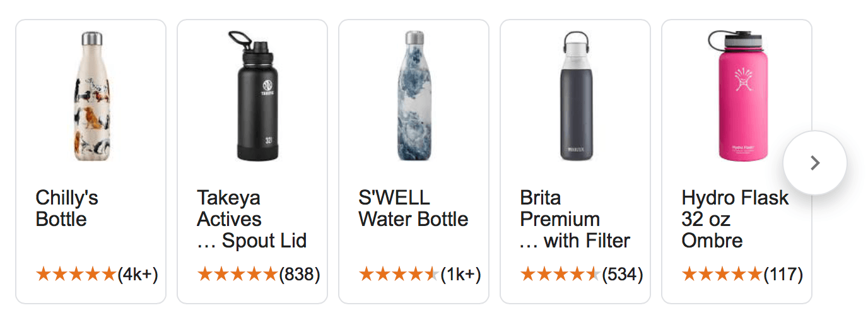Click the Hydro Flask star rating
The height and width of the screenshot is (327, 868).
[x=722, y=274]
